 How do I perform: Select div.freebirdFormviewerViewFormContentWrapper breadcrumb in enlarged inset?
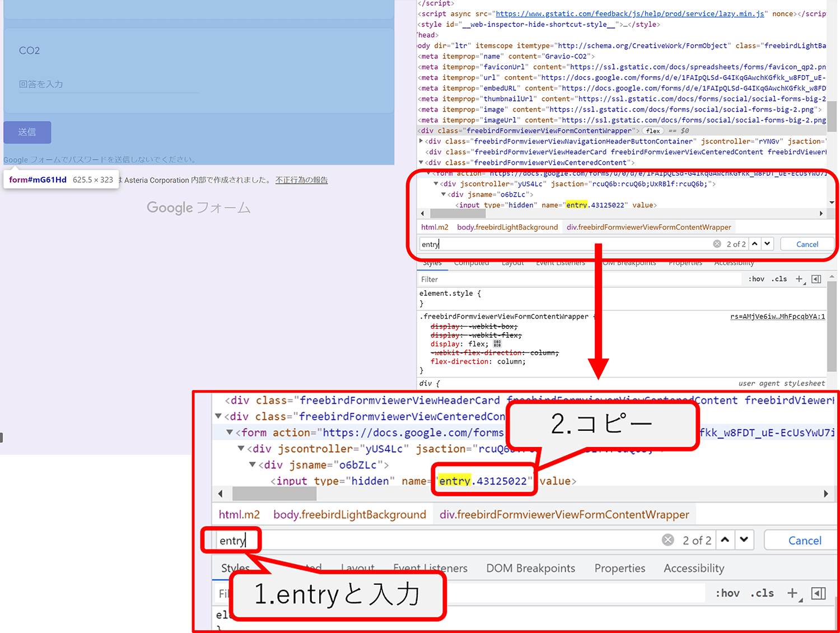click(x=564, y=514)
